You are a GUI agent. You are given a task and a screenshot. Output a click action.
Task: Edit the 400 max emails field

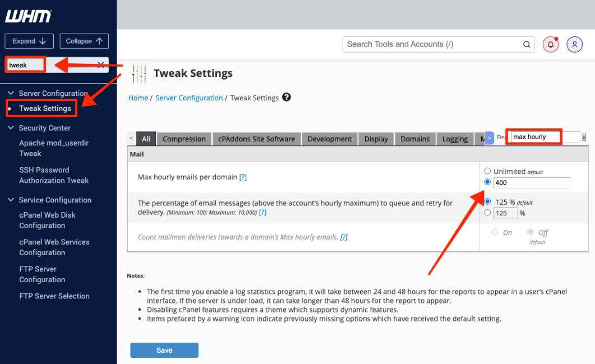pyautogui.click(x=532, y=183)
